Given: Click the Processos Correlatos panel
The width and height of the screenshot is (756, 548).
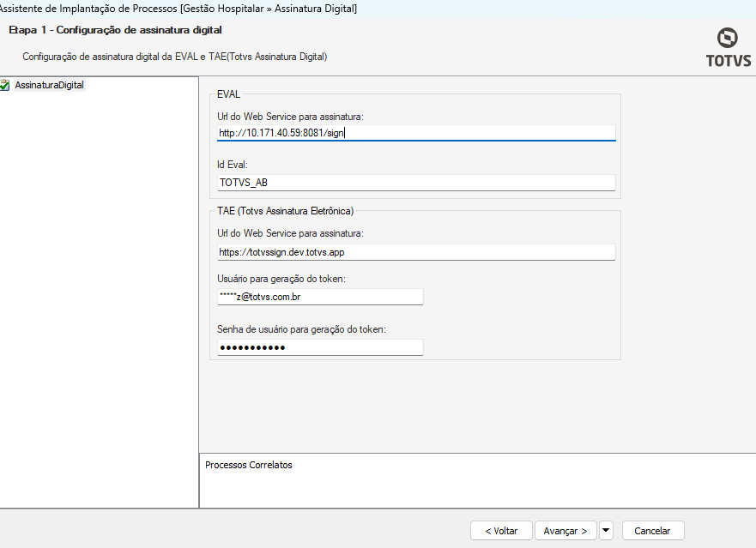Looking at the screenshot, I should click(476, 480).
